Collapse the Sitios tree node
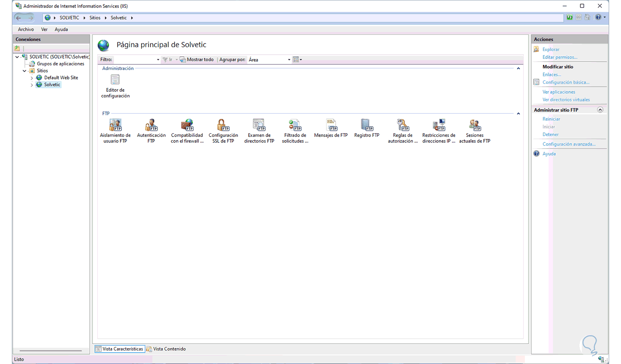The image size is (621, 364). (x=25, y=71)
